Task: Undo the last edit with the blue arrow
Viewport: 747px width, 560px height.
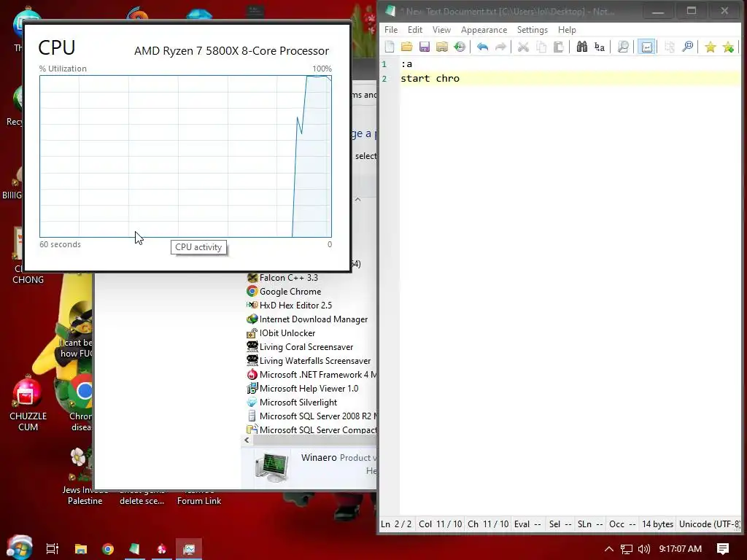Action: tap(483, 47)
